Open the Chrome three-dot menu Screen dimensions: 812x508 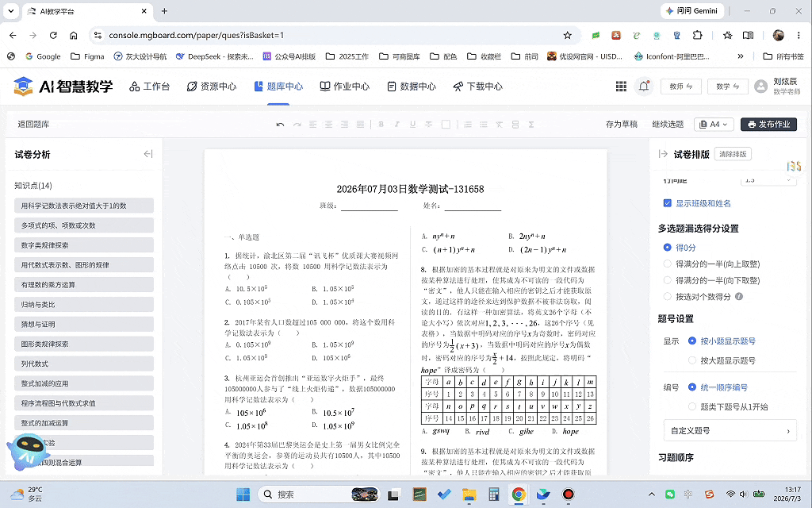point(799,35)
